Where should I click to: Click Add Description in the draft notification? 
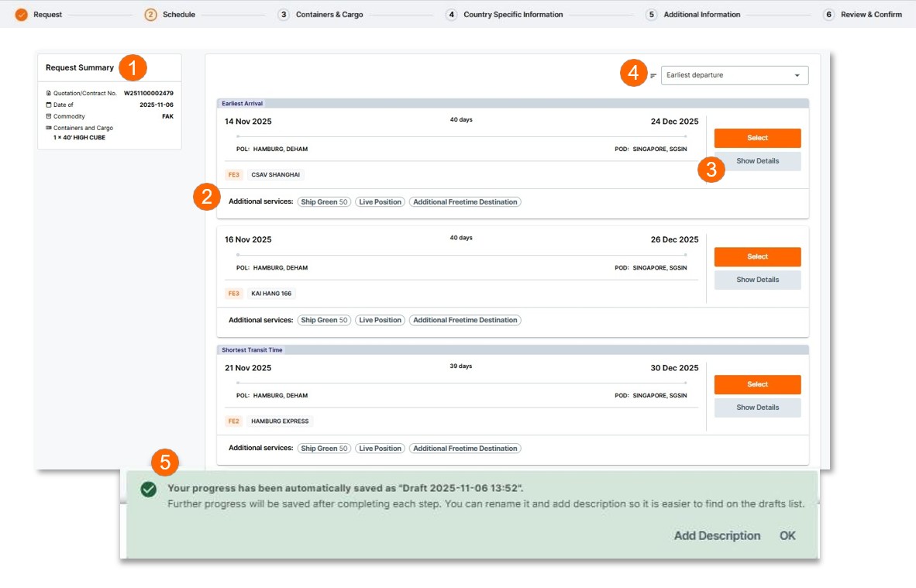pyautogui.click(x=717, y=536)
